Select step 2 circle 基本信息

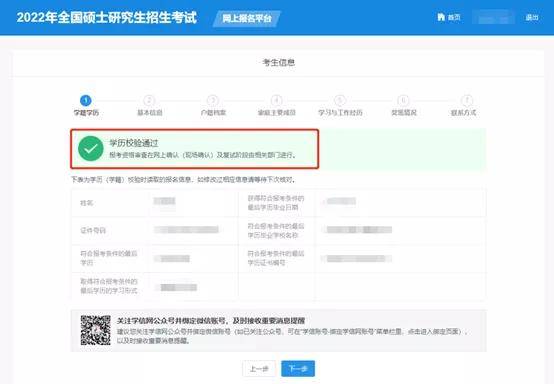[x=149, y=100]
